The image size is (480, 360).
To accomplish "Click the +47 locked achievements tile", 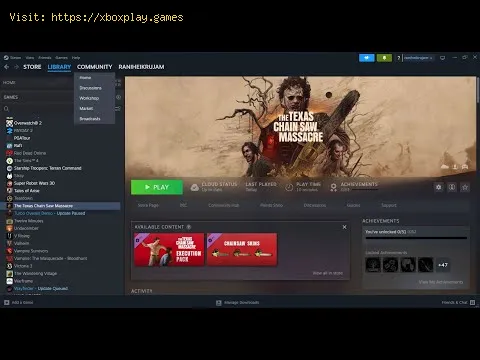I will coord(442,265).
